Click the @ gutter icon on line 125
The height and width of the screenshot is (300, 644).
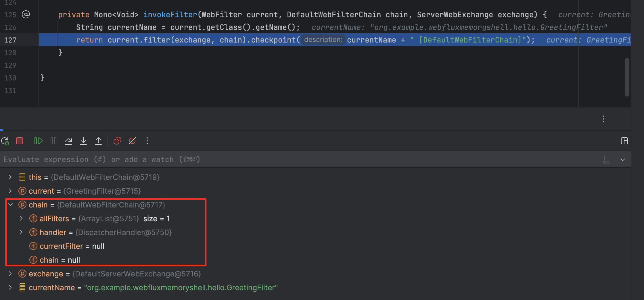[x=26, y=14]
